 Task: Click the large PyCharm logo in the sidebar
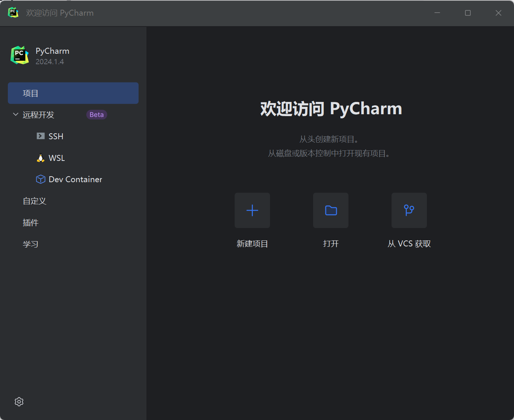coord(20,55)
